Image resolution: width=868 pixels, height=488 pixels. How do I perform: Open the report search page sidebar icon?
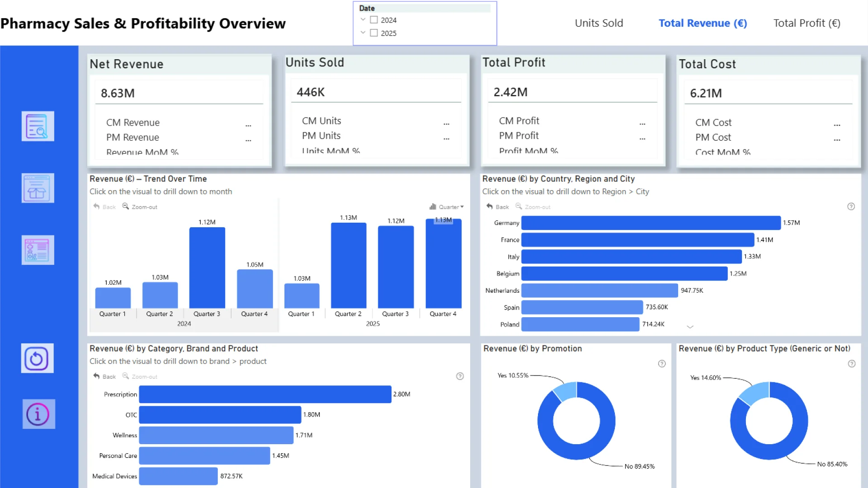(38, 126)
